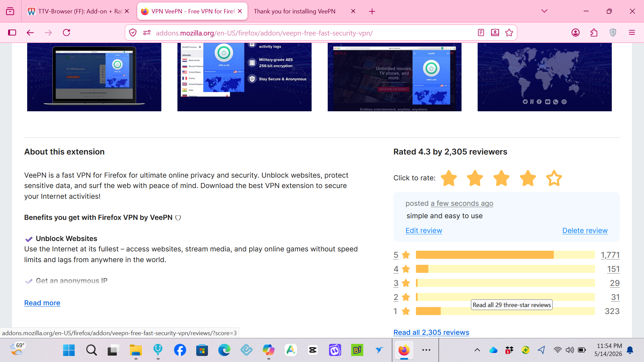Close the VPN VeePN tab
This screenshot has width=644, height=362.
click(240, 11)
